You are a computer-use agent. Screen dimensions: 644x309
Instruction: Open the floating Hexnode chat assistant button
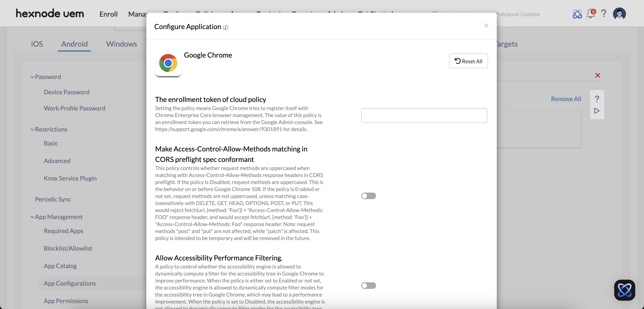[625, 290]
